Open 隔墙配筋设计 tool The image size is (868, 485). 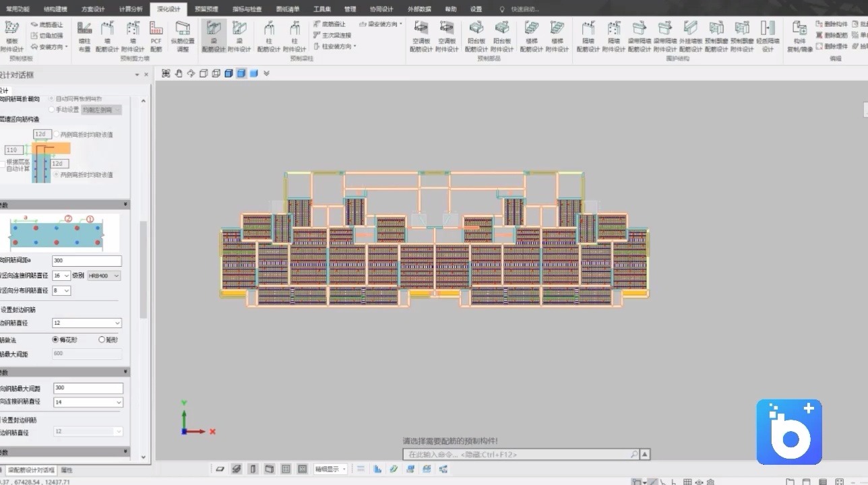pos(588,36)
